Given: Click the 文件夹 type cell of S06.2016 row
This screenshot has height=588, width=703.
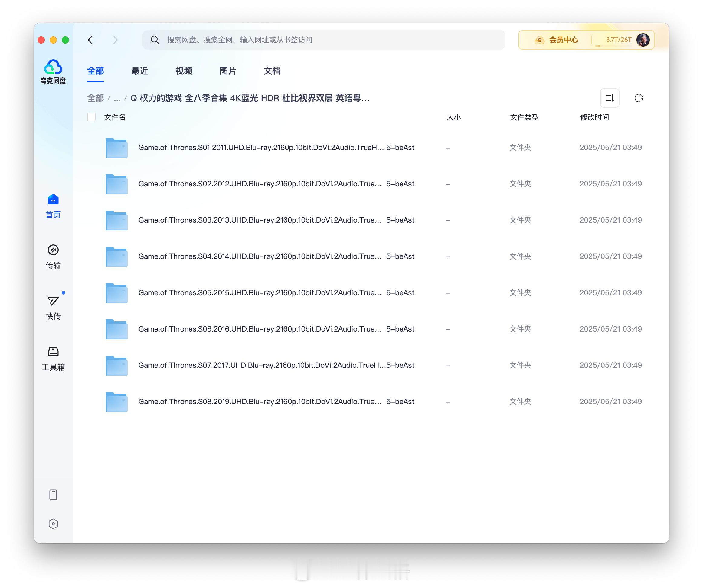Looking at the screenshot, I should pos(520,329).
